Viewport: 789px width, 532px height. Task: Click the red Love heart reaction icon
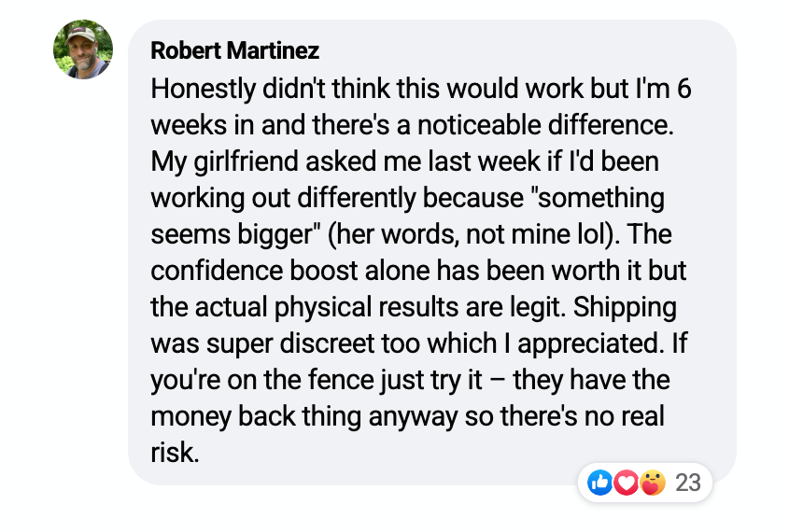(x=627, y=483)
